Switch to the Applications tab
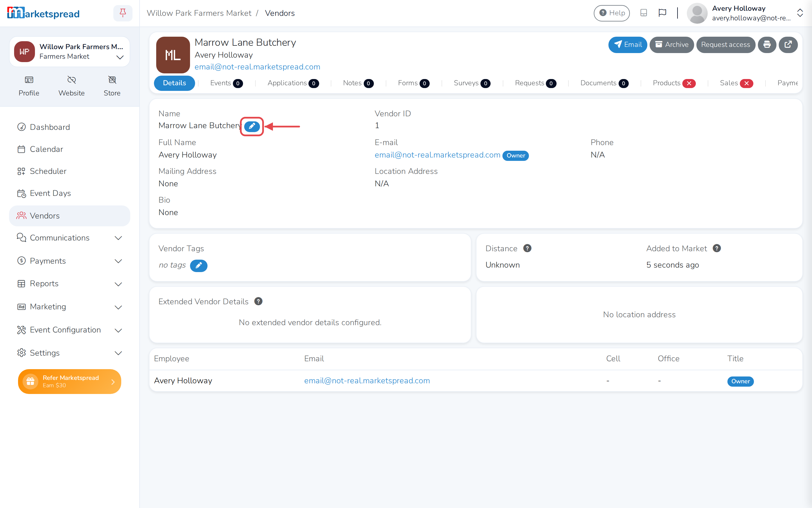 [293, 83]
